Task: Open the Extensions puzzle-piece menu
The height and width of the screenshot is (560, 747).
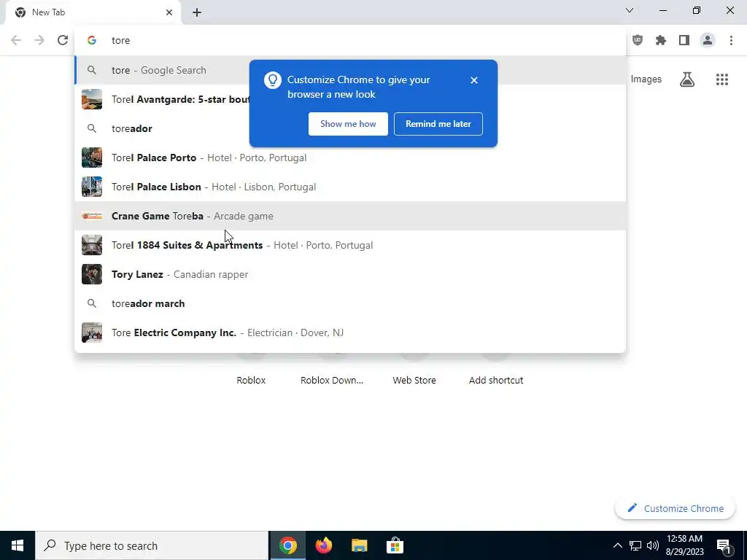Action: click(x=660, y=40)
